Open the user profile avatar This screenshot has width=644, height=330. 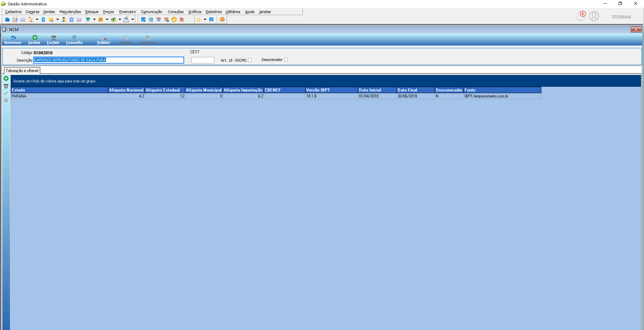594,16
